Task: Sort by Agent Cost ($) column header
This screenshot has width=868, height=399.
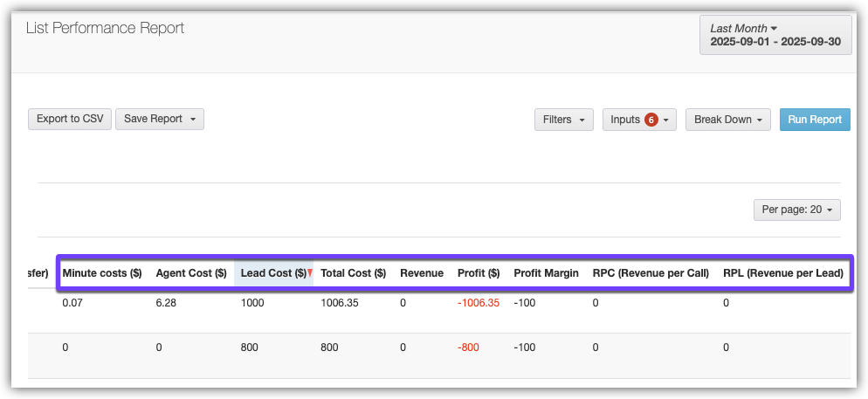Action: 191,273
